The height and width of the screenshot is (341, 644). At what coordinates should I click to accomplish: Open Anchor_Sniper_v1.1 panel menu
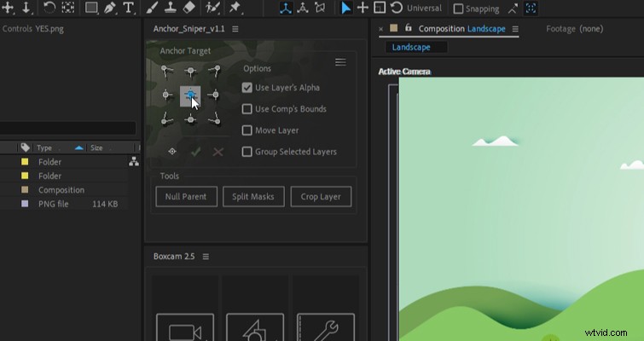[x=235, y=29]
